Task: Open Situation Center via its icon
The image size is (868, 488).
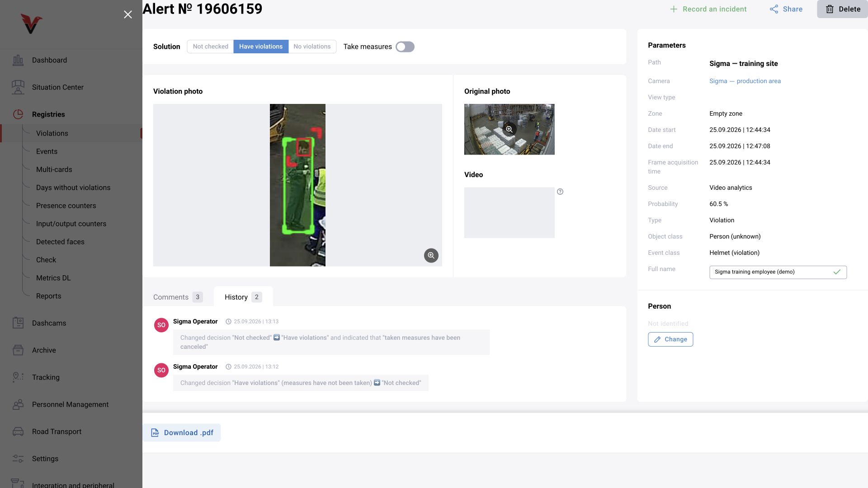Action: coord(18,87)
